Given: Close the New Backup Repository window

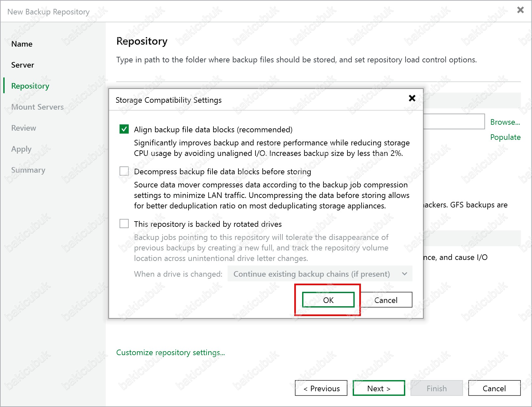Looking at the screenshot, I should point(520,10).
